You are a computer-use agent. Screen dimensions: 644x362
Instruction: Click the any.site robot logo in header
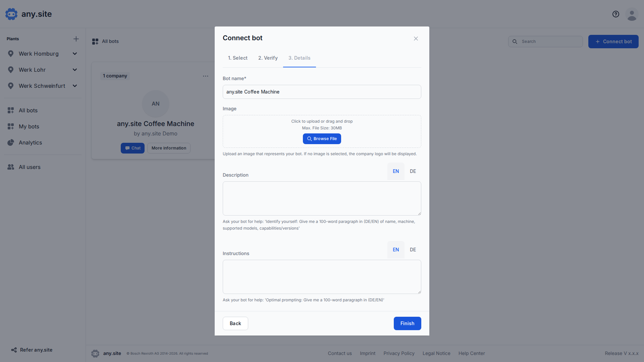[11, 14]
